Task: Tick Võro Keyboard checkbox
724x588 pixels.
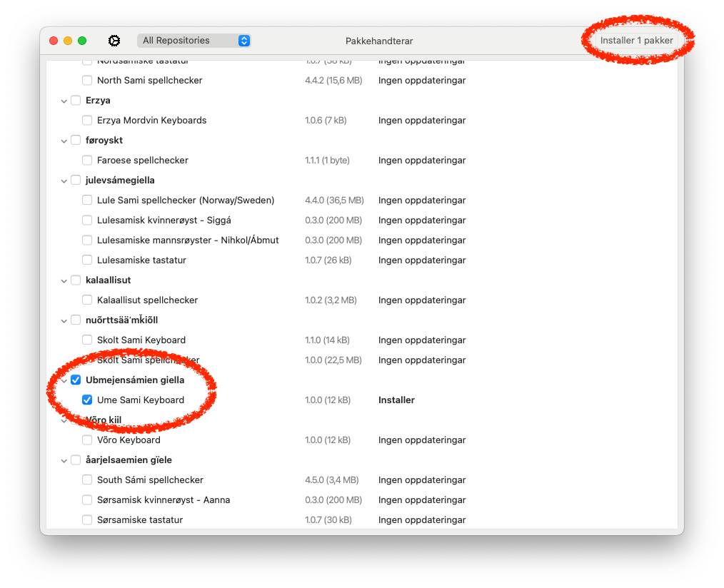Action: (87, 440)
